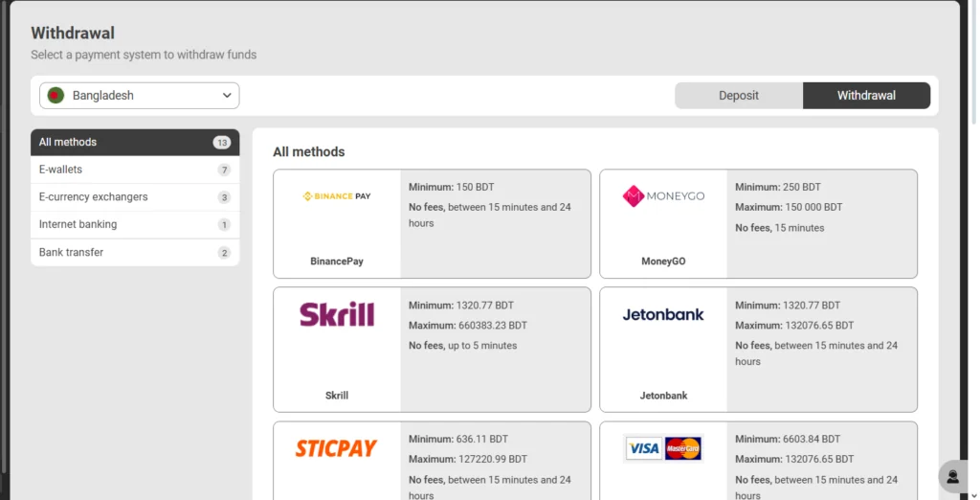980x500 pixels.
Task: Click card Minimum: 6603.84 BDT text
Action: click(x=788, y=440)
